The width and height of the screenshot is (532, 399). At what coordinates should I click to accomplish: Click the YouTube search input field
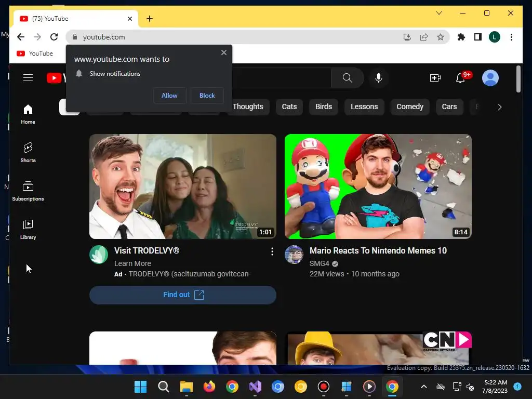[x=282, y=78]
